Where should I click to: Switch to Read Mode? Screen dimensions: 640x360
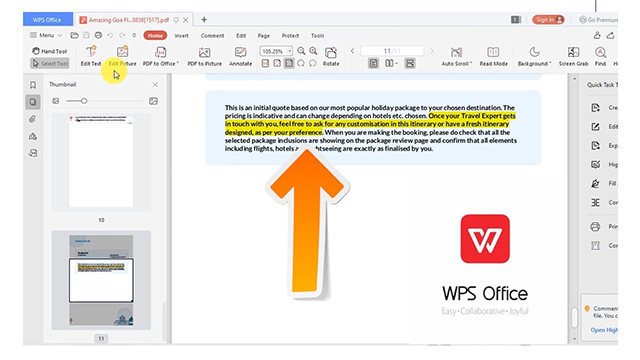tap(493, 56)
